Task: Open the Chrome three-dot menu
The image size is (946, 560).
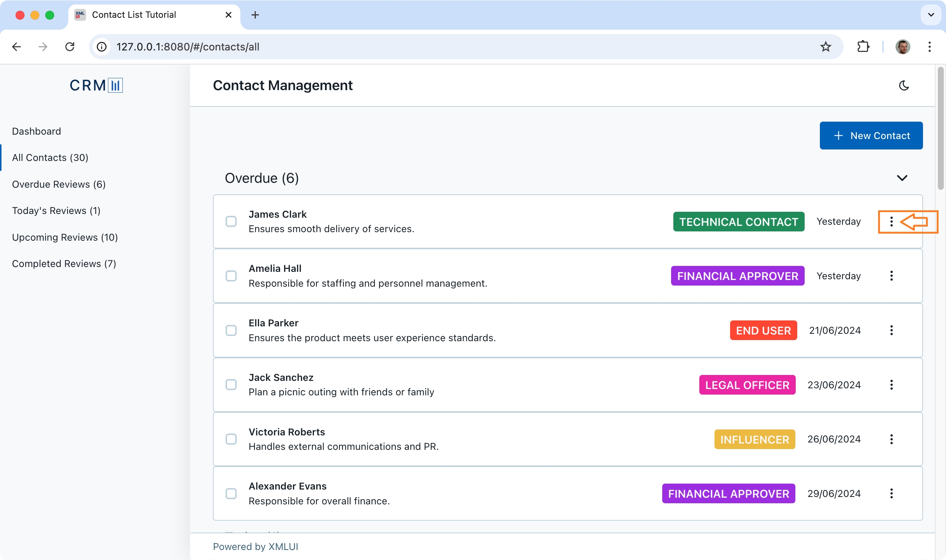Action: pos(929,47)
